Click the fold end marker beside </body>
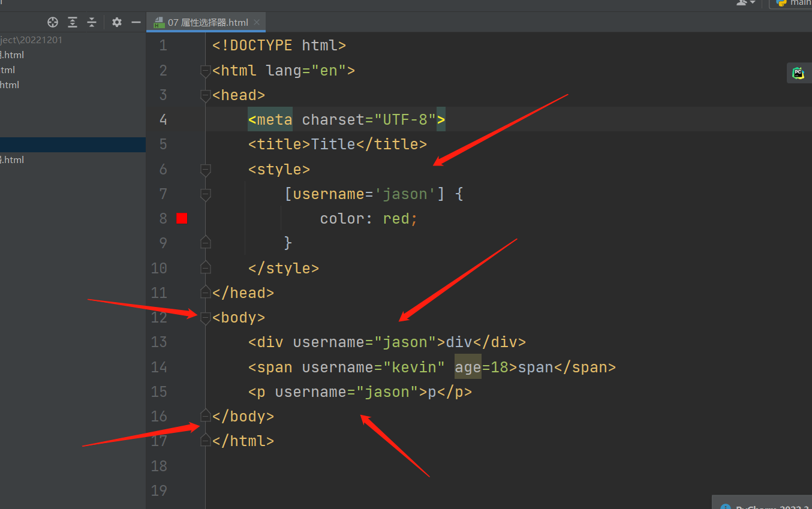The image size is (812, 509). click(206, 415)
